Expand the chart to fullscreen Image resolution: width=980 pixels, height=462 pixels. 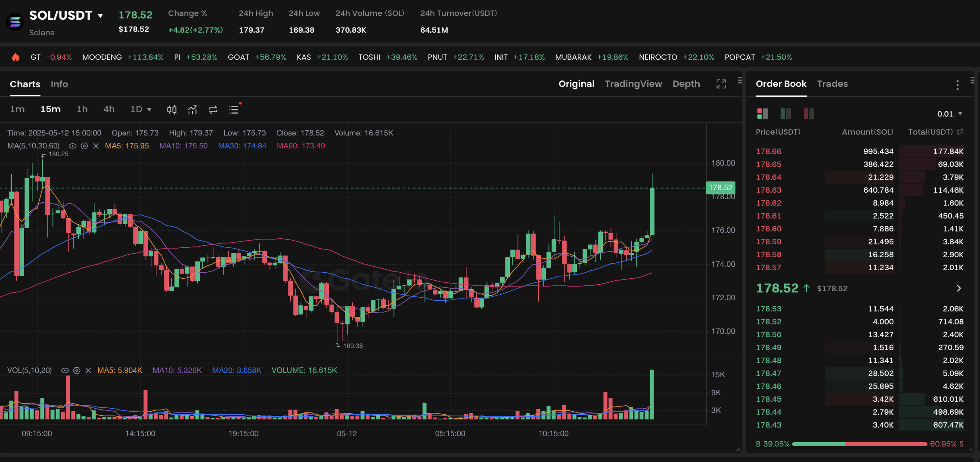[x=721, y=84]
